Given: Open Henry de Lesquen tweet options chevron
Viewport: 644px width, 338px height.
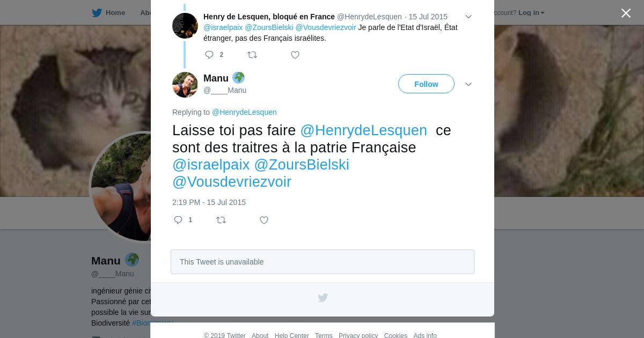Looking at the screenshot, I should click(x=468, y=17).
